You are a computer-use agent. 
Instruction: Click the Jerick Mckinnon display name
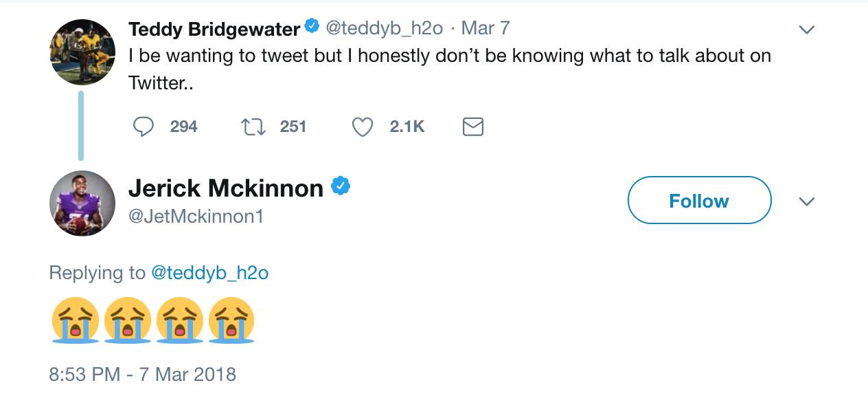[x=226, y=188]
